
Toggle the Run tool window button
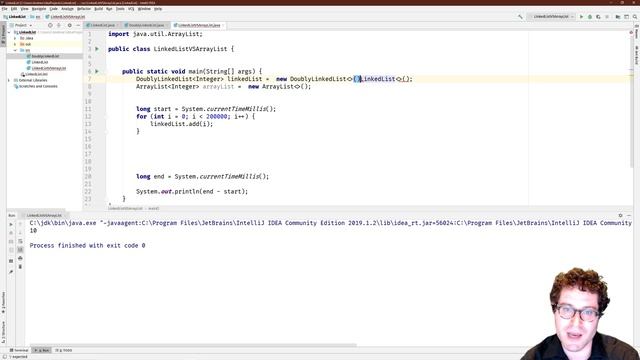coord(42,350)
